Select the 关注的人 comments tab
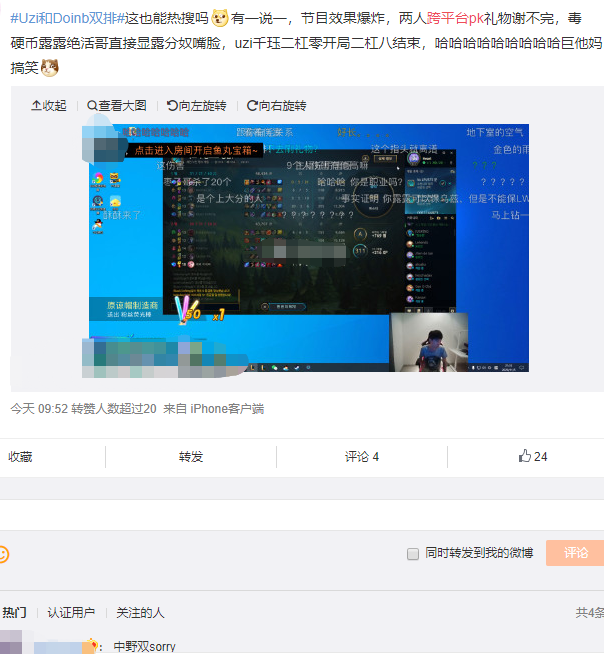 pos(140,613)
